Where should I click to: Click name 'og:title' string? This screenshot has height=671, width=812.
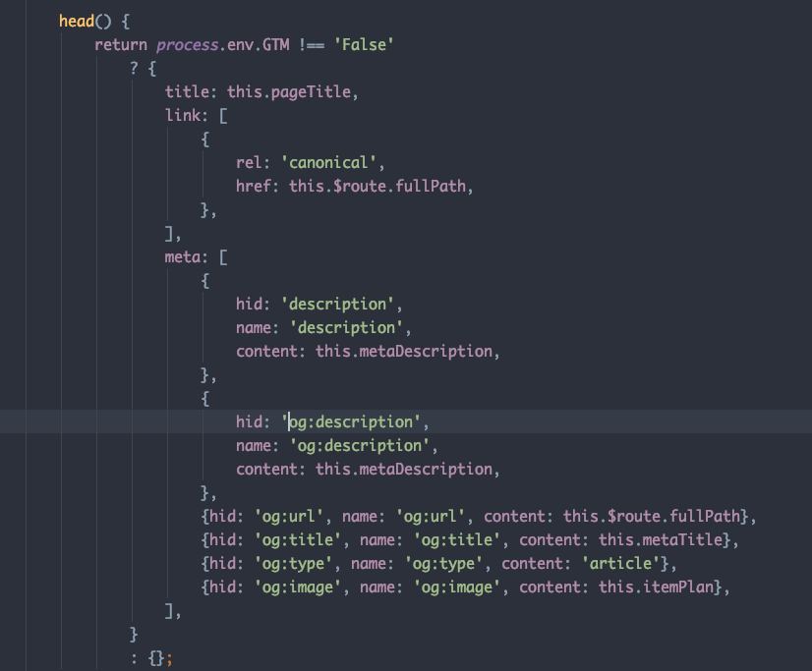457,540
